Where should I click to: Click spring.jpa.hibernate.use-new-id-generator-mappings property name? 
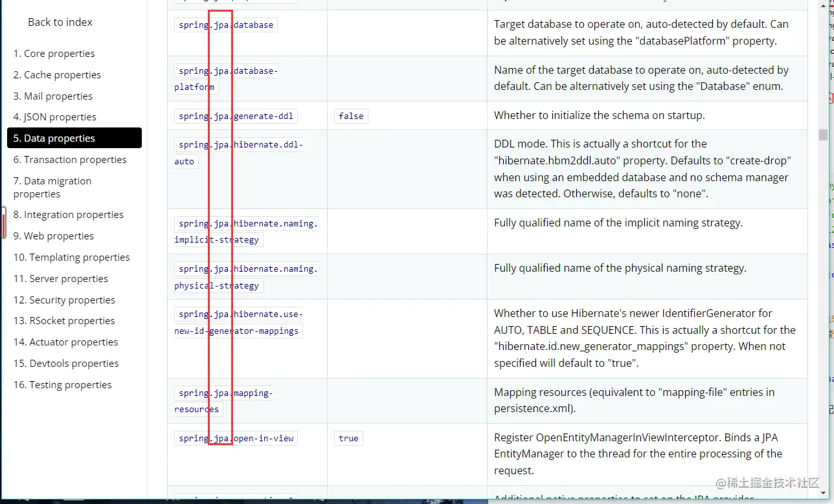[x=238, y=322]
